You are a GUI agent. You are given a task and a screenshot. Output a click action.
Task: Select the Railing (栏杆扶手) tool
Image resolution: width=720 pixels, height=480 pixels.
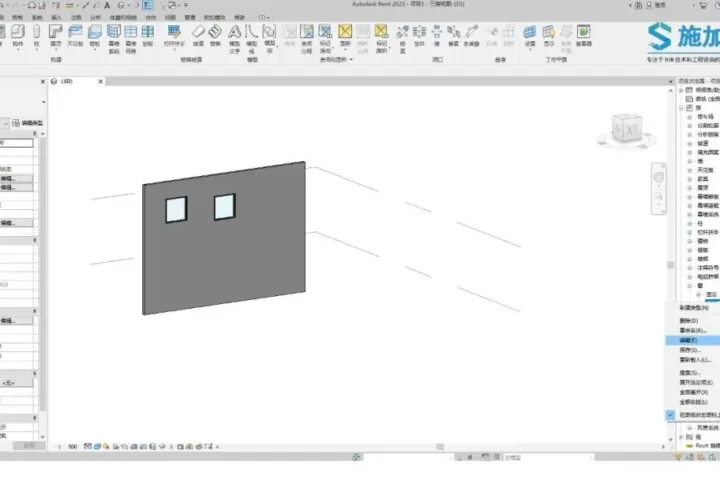click(174, 36)
